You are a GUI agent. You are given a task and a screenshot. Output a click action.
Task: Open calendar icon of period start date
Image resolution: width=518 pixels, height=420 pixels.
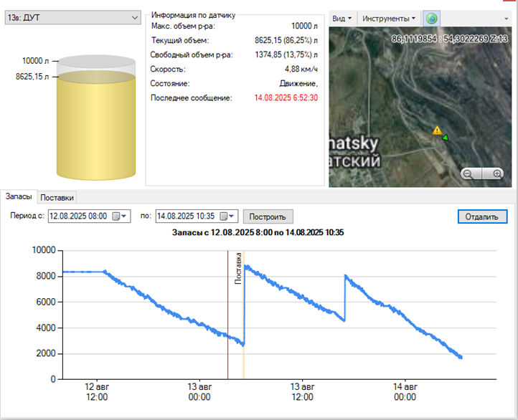point(116,216)
